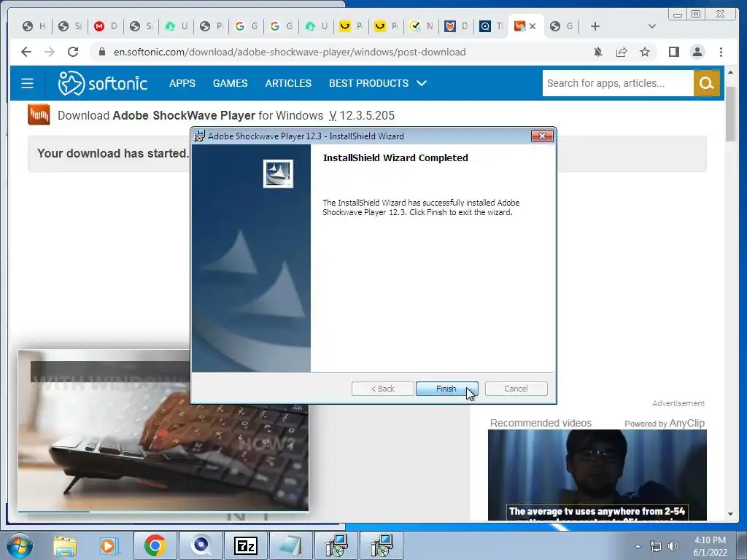Open the 7-Zip taskbar icon
Viewport: 747px width, 560px height.
246,545
